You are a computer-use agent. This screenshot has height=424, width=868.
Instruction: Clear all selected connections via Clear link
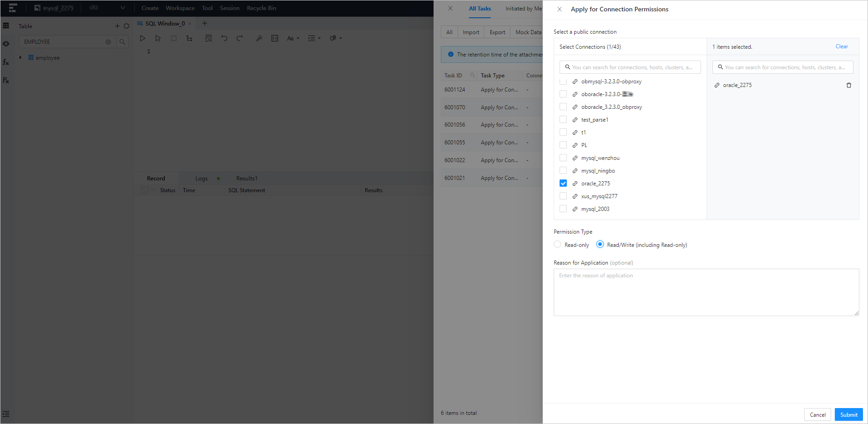pos(841,46)
